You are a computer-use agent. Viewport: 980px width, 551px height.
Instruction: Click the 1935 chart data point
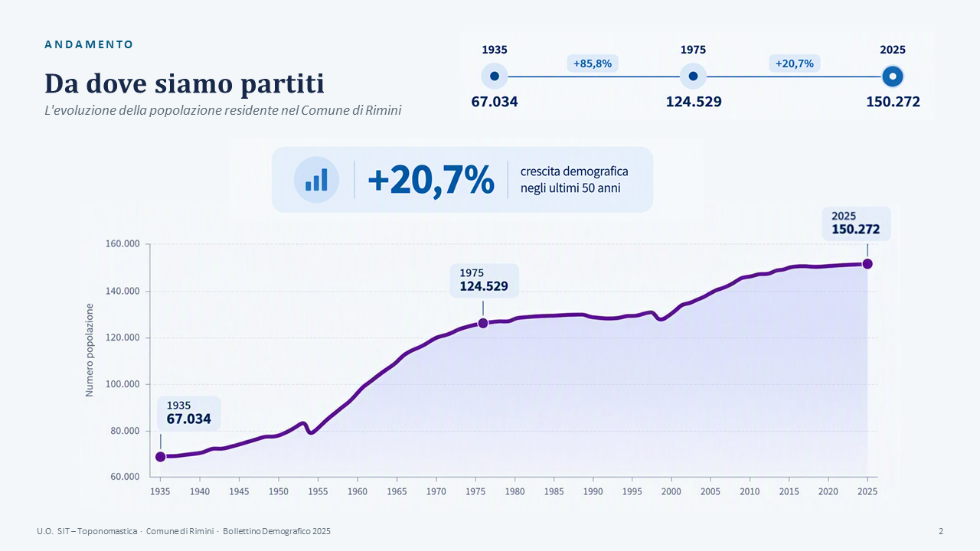click(x=161, y=457)
